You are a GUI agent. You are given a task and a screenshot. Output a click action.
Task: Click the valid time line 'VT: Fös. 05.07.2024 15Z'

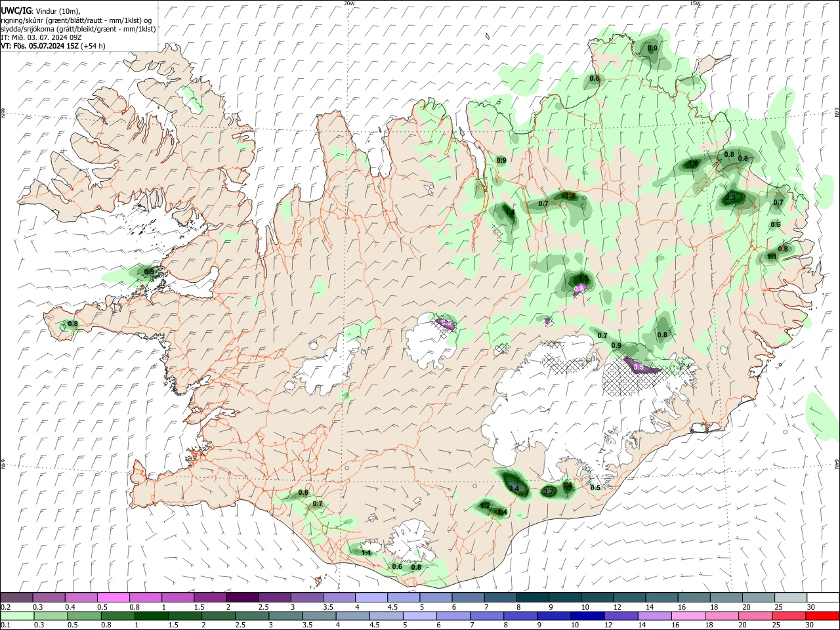tap(41, 46)
